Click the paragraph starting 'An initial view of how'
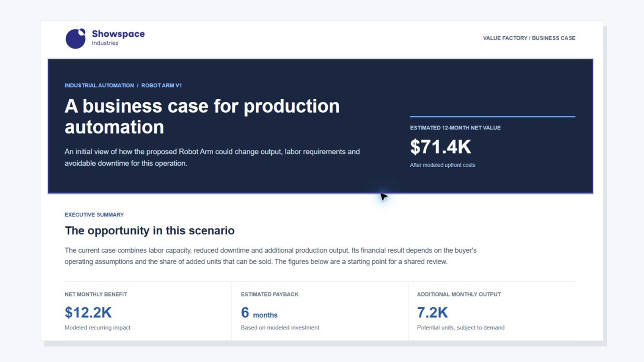 (212, 157)
